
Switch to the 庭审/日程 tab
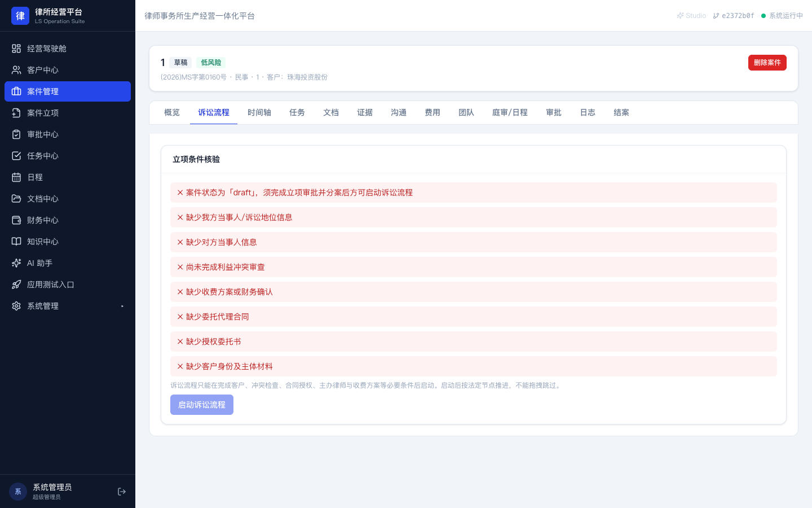coord(510,113)
